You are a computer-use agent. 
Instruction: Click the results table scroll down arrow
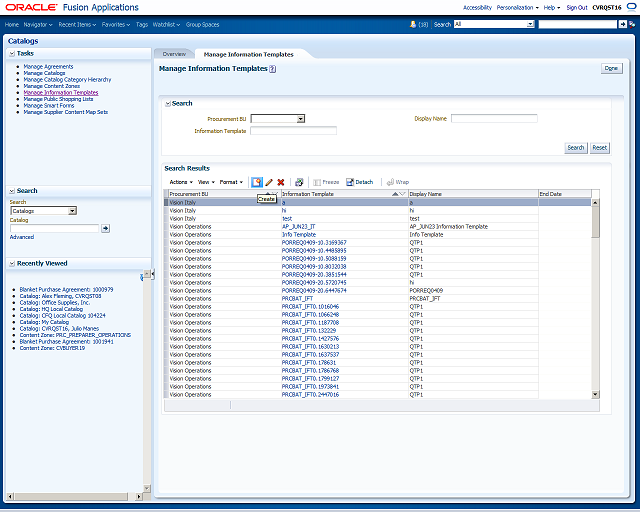pyautogui.click(x=595, y=394)
